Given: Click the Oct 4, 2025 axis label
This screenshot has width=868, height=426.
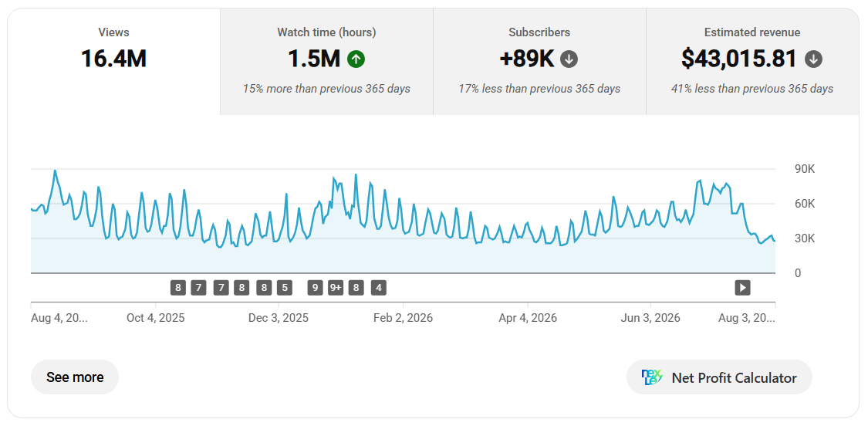Looking at the screenshot, I should [156, 318].
